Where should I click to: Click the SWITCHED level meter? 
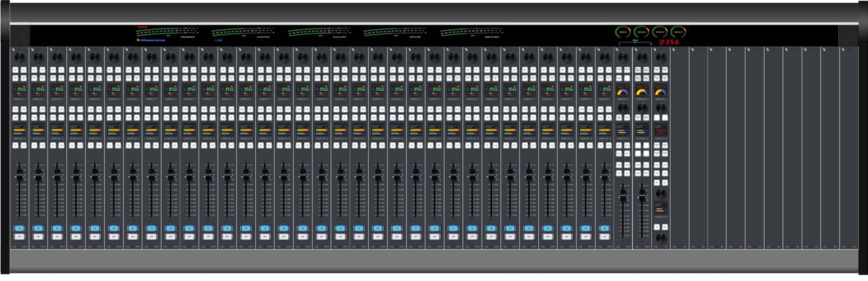470,31
